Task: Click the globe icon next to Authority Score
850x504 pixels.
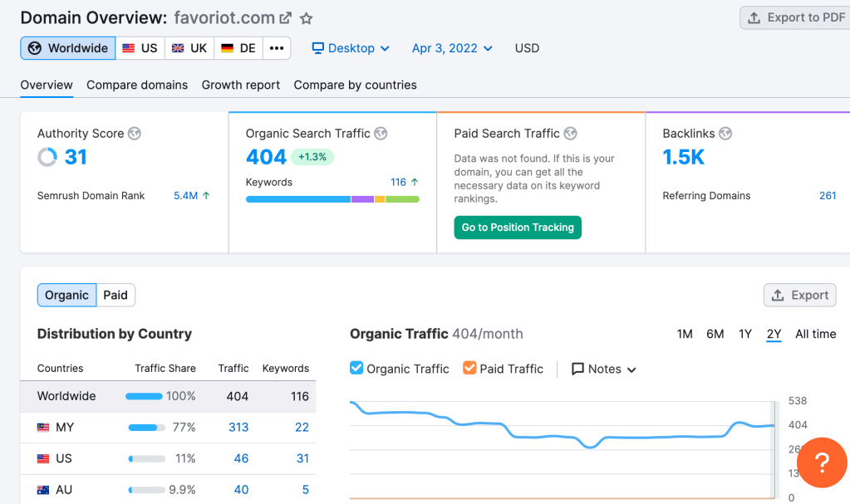Action: (x=135, y=134)
